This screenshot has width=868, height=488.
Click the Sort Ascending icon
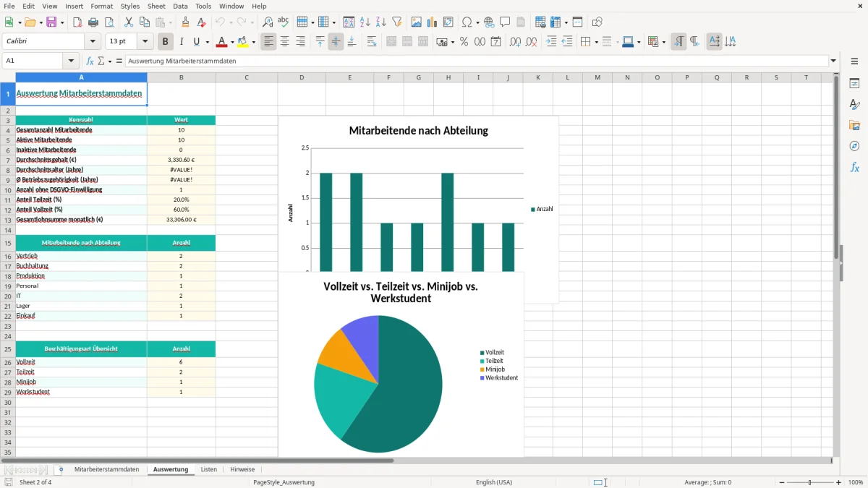365,22
